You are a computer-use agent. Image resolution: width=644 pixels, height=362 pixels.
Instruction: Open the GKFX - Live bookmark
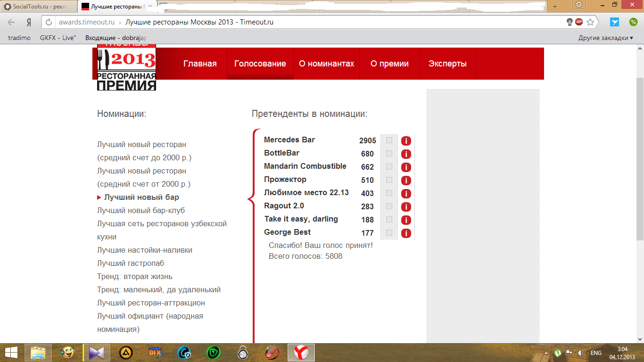pos(58,38)
